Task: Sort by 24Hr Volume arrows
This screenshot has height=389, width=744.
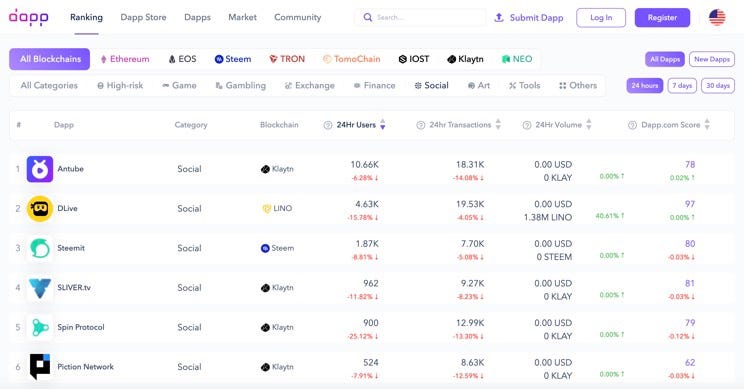Action: tap(588, 125)
